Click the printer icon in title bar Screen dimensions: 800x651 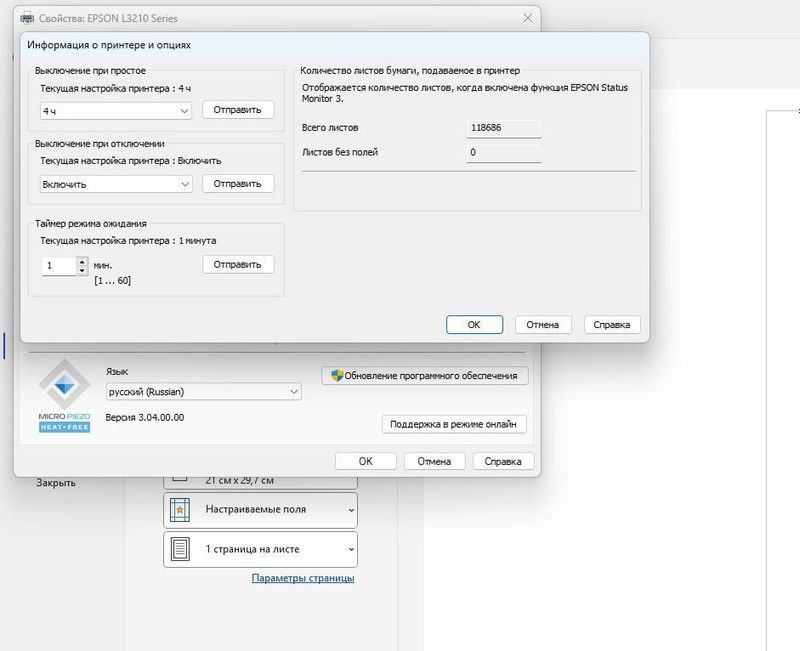[x=27, y=18]
